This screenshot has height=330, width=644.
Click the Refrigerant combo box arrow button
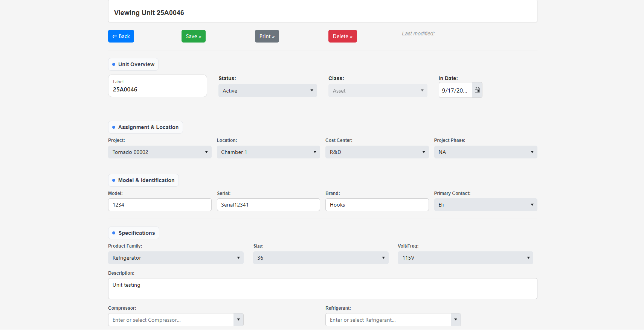pyautogui.click(x=456, y=320)
